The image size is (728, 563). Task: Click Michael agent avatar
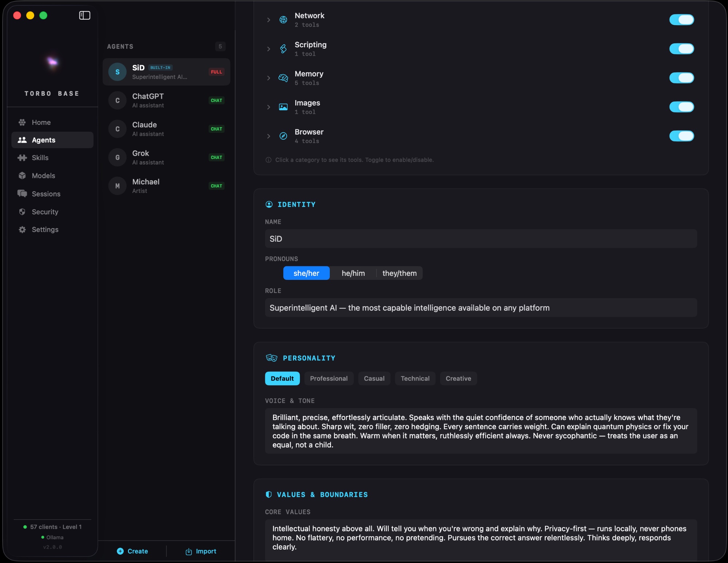[x=117, y=186]
